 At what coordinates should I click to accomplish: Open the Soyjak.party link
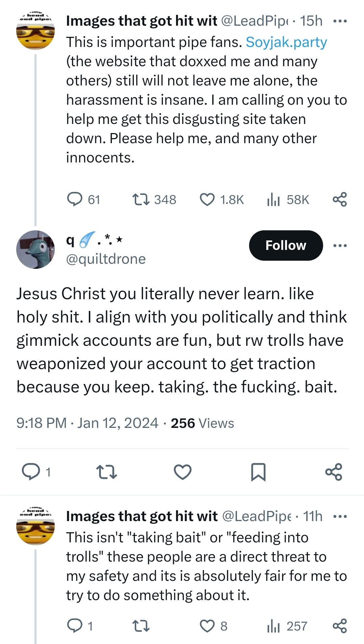click(x=286, y=42)
